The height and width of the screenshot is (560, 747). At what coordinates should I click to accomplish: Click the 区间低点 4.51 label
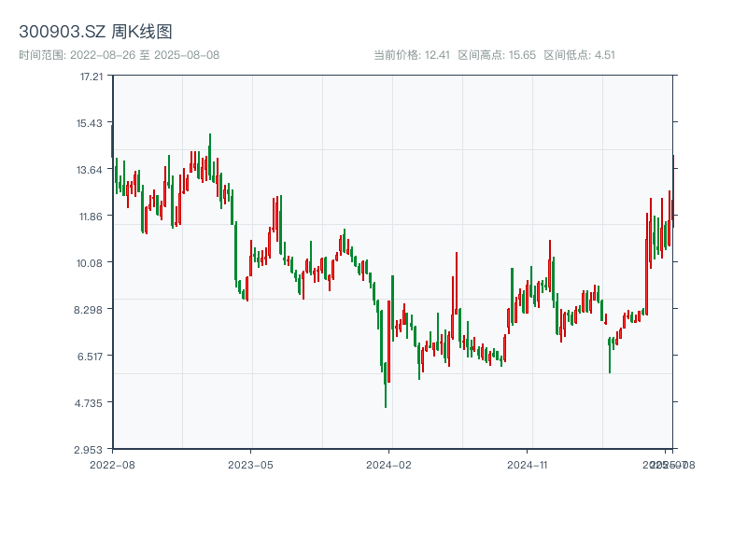tap(579, 55)
